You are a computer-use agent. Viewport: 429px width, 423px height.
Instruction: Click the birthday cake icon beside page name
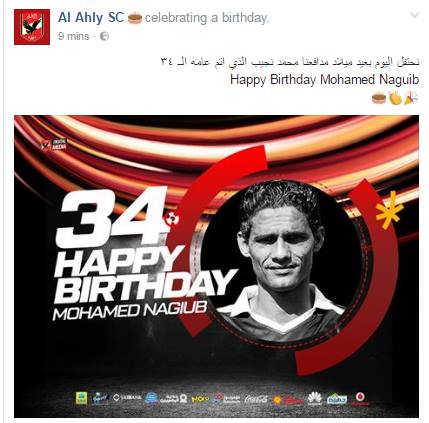(135, 18)
